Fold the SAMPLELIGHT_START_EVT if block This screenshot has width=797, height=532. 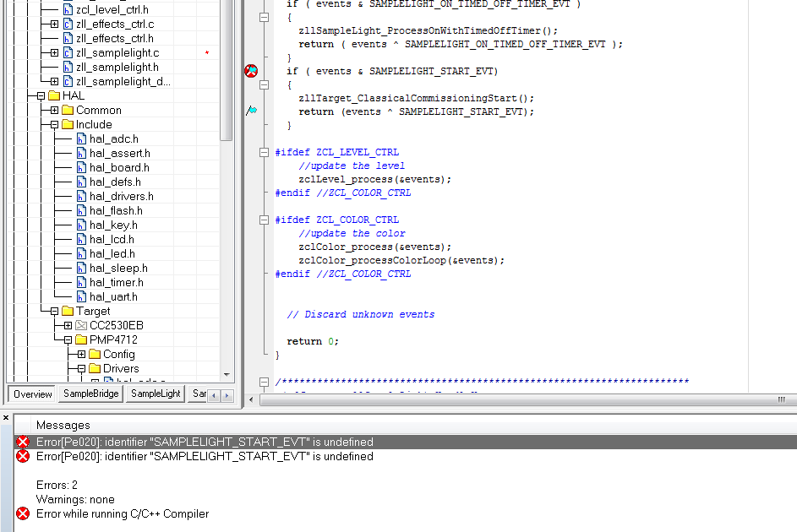(x=264, y=84)
